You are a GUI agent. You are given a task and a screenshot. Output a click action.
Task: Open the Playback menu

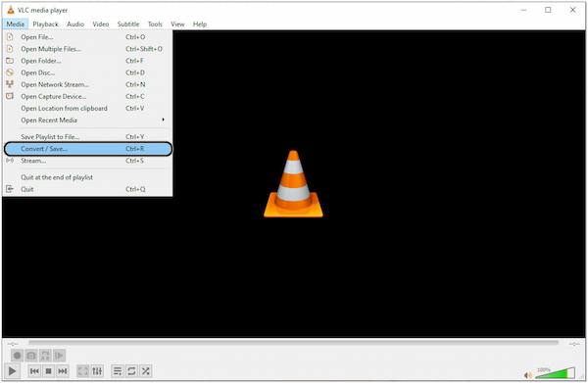pos(45,24)
